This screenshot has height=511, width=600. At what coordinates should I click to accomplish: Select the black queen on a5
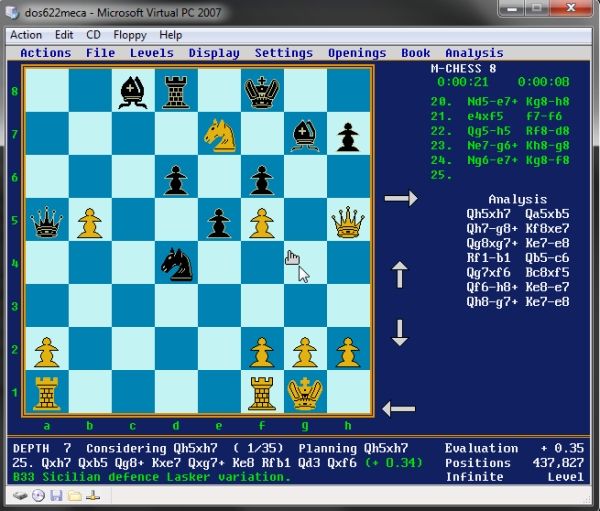coord(47,221)
